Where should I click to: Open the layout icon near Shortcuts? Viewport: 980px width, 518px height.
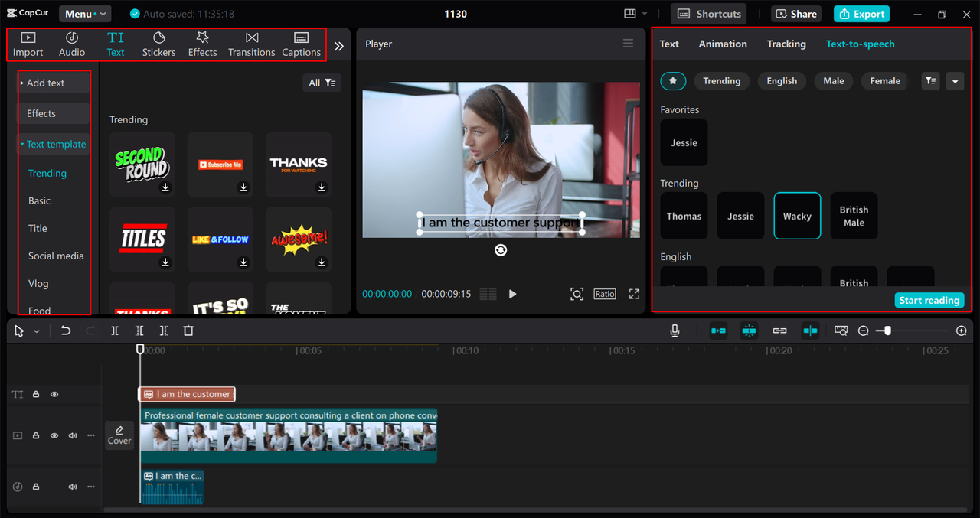pyautogui.click(x=630, y=14)
